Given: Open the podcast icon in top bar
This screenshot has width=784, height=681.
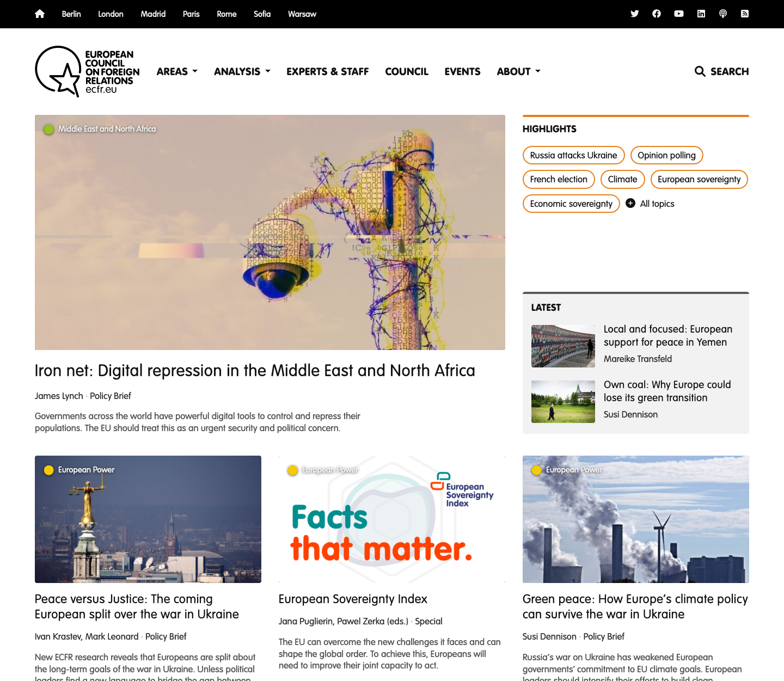Looking at the screenshot, I should (723, 14).
